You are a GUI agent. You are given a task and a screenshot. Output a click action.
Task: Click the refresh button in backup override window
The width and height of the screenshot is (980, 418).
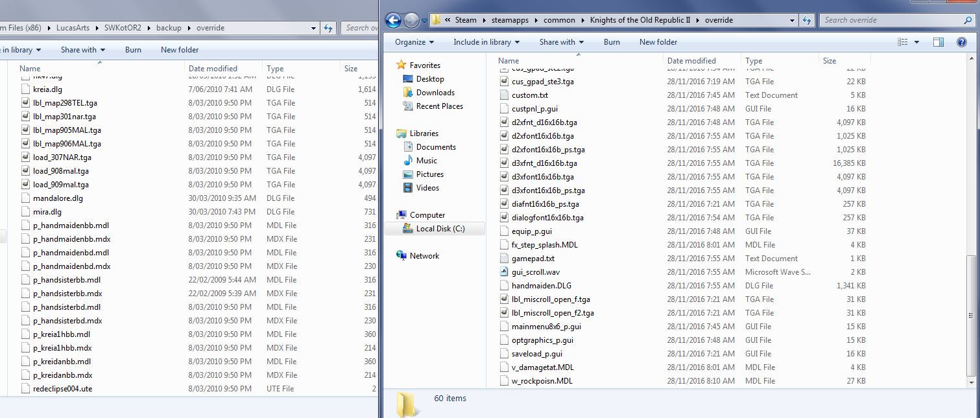coord(328,28)
